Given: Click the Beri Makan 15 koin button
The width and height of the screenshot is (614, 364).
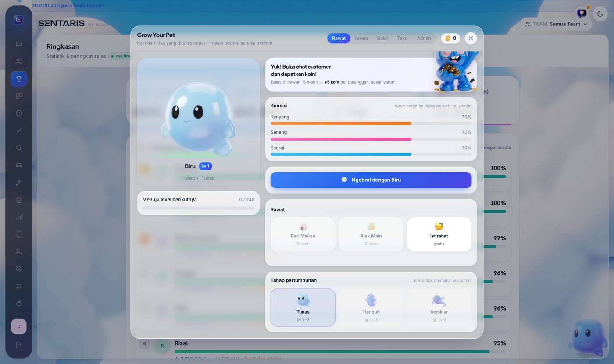Looking at the screenshot, I should [303, 234].
